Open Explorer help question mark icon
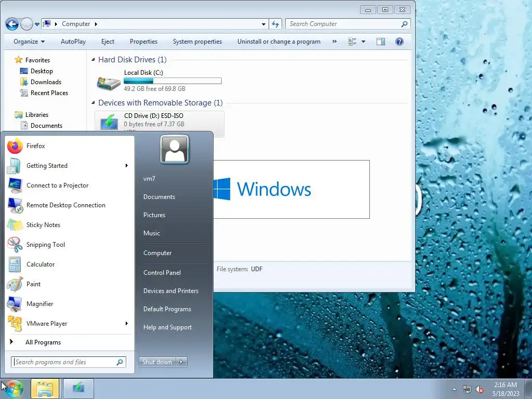This screenshot has width=532, height=399. pyautogui.click(x=400, y=42)
